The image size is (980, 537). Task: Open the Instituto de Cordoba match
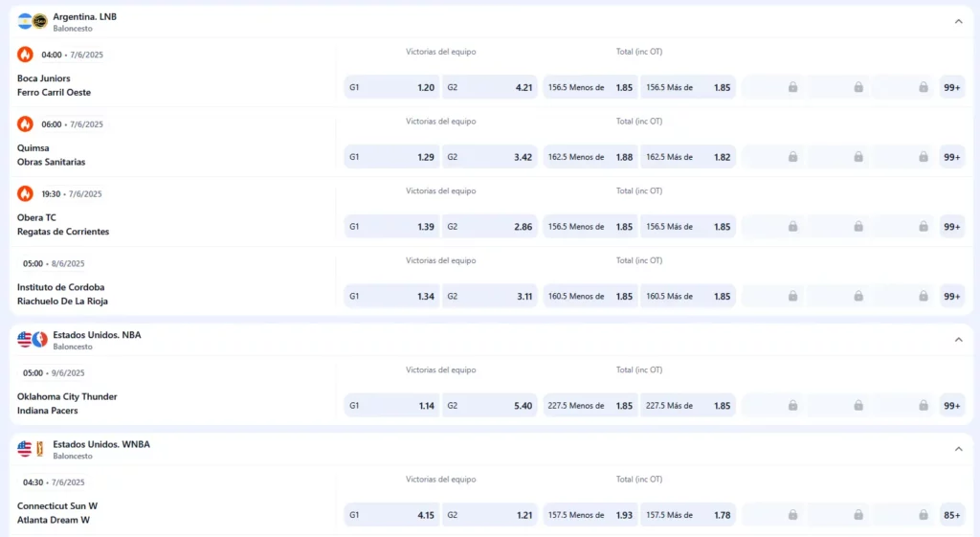[x=60, y=287]
